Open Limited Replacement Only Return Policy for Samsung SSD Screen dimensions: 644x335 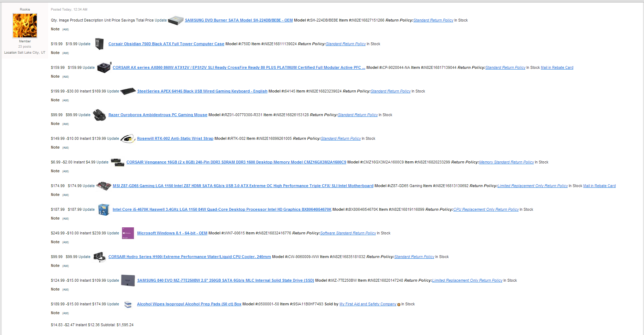coord(467,281)
